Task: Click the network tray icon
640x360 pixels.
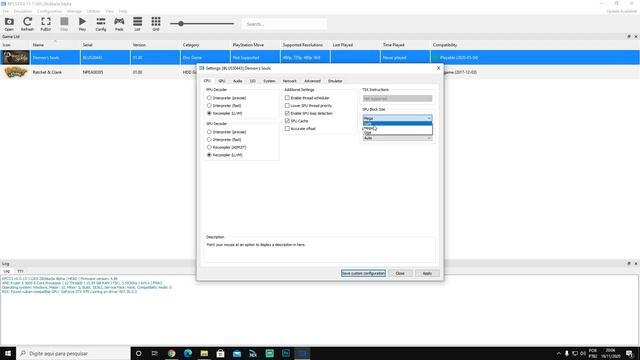Action: pyautogui.click(x=575, y=353)
